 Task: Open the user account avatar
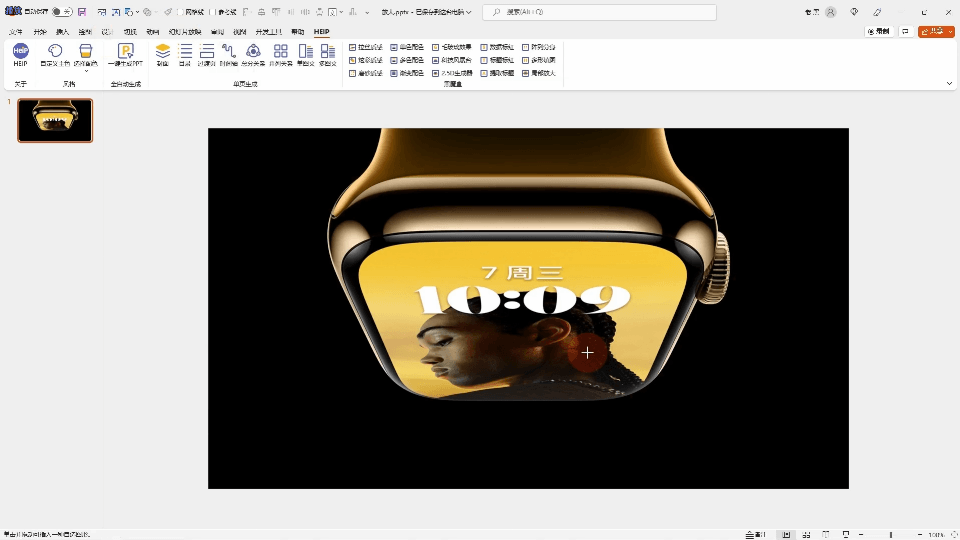point(831,12)
